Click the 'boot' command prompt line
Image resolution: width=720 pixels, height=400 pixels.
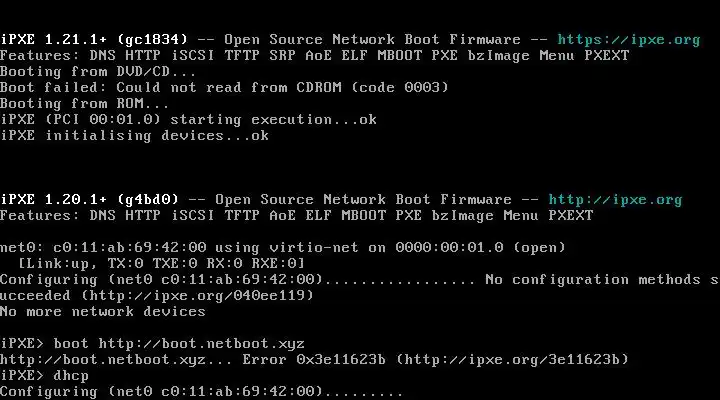click(152, 343)
